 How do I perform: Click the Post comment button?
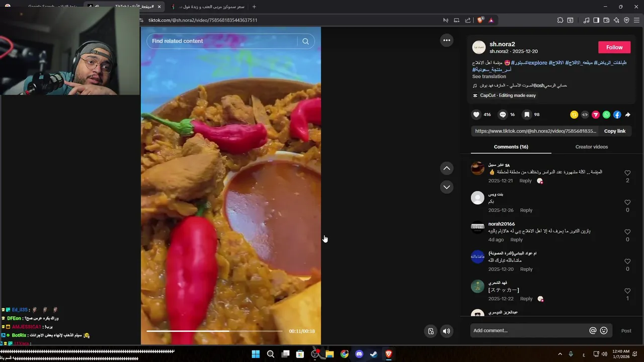[x=626, y=331]
